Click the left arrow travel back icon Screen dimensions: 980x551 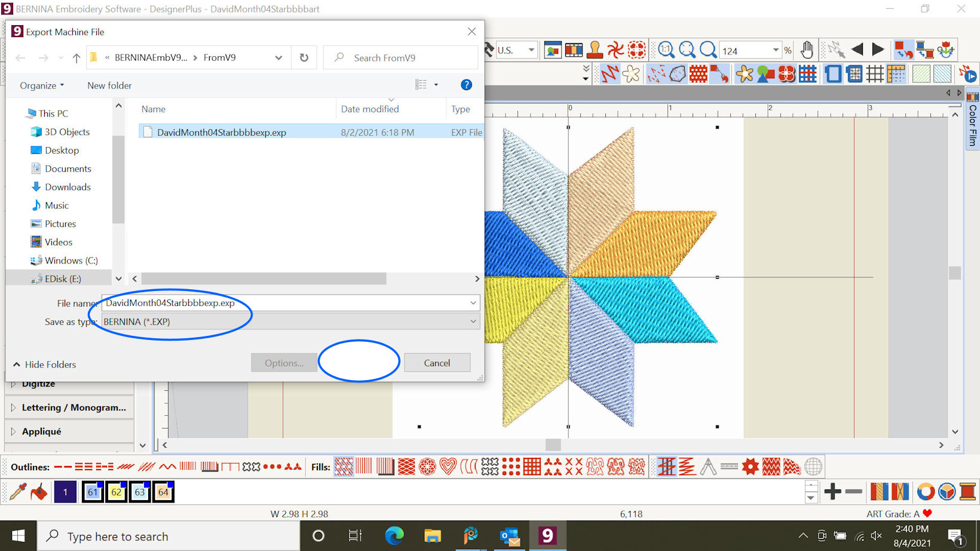pyautogui.click(x=857, y=50)
